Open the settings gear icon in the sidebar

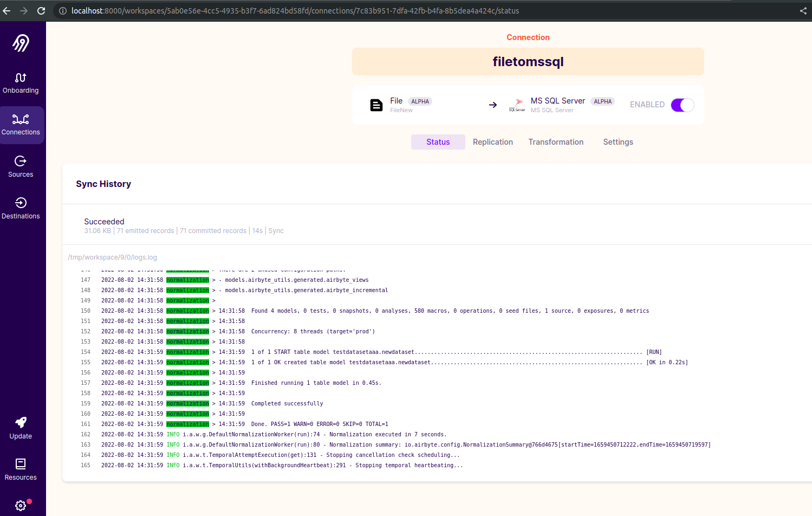coord(21,505)
